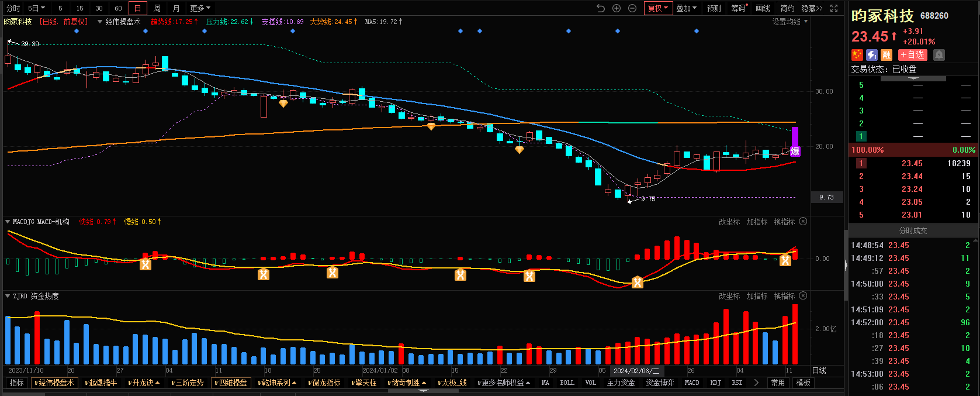Click the lightning bolt L1 icon

[x=872, y=54]
